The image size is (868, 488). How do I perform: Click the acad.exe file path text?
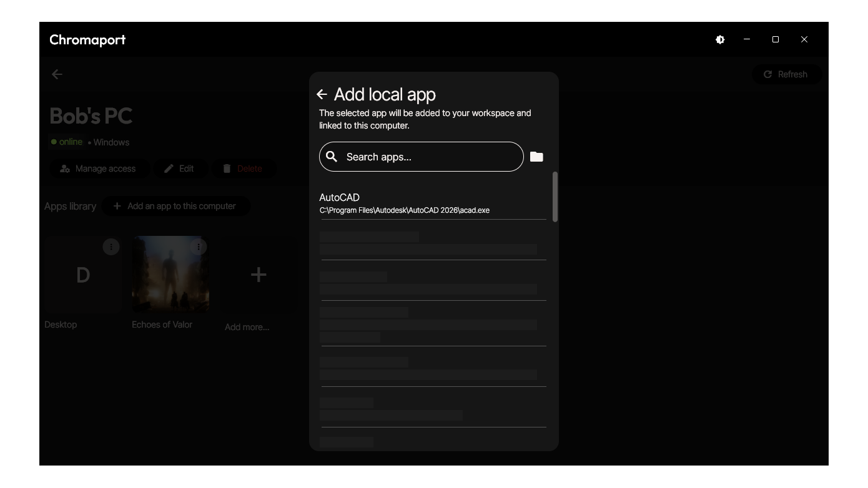(x=405, y=210)
